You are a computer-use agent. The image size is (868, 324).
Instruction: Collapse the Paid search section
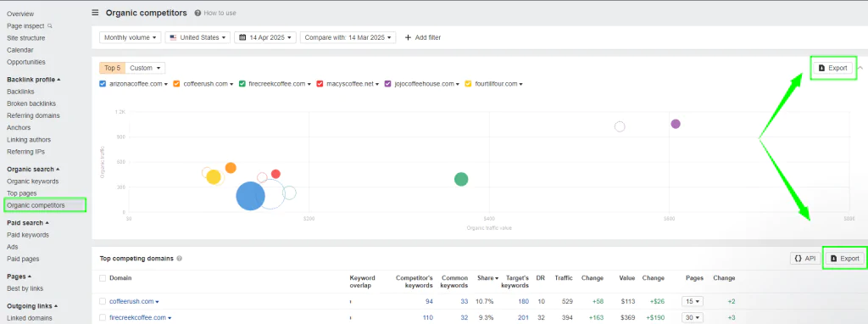[x=28, y=223]
